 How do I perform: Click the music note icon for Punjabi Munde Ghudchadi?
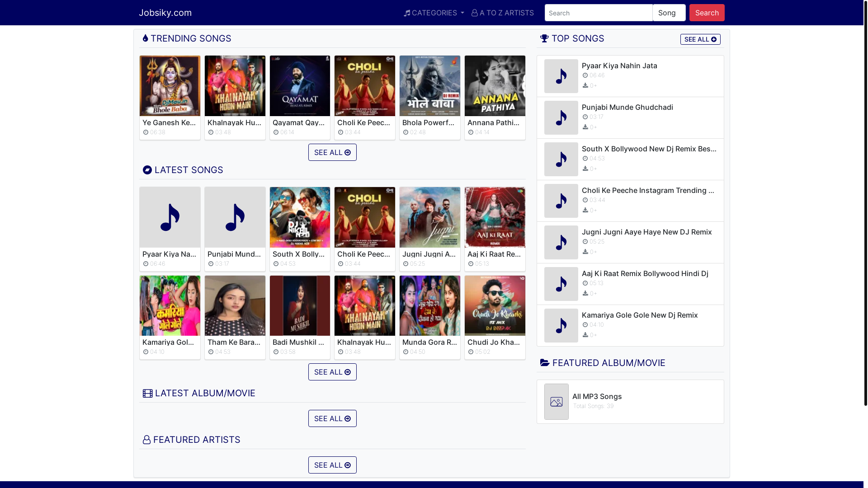click(x=561, y=117)
